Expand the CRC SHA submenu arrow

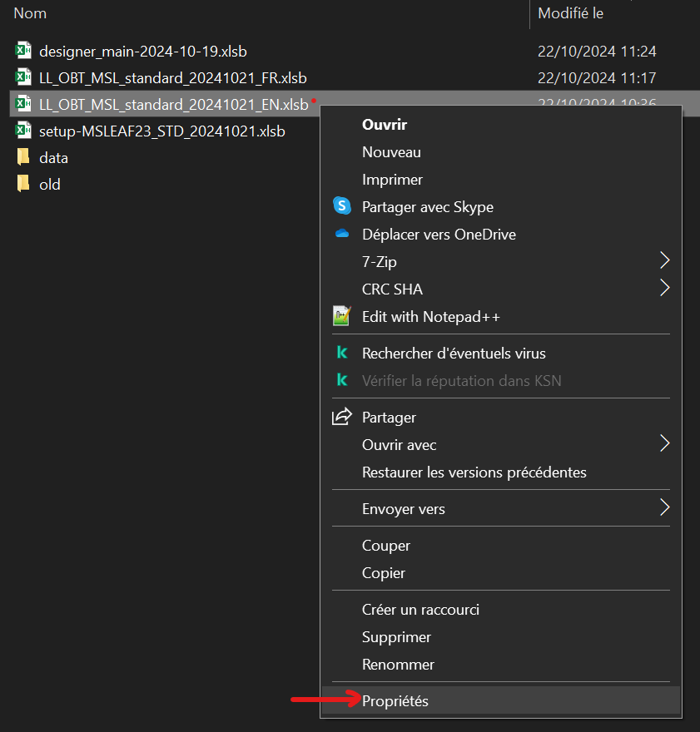tap(664, 288)
